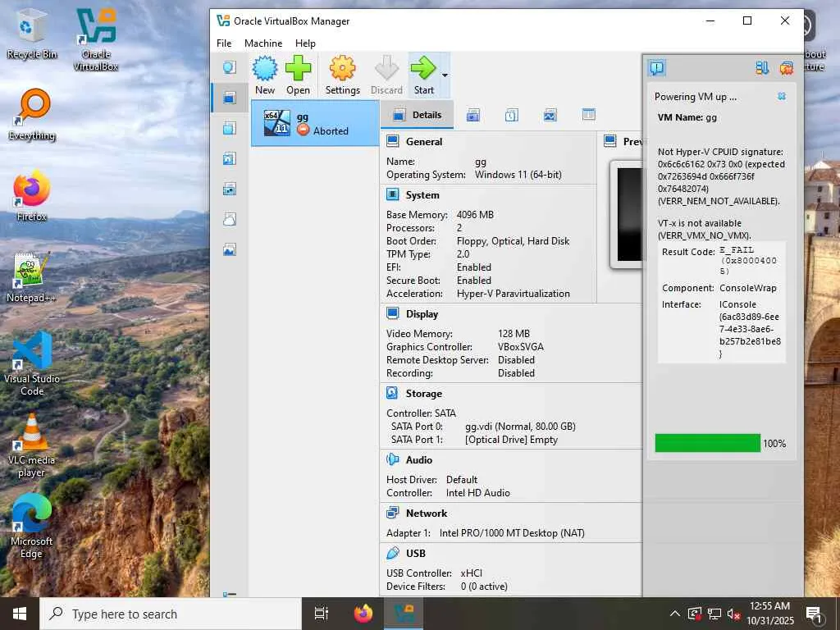840x630 pixels.
Task: Remove all finished notifications
Action: 787,68
